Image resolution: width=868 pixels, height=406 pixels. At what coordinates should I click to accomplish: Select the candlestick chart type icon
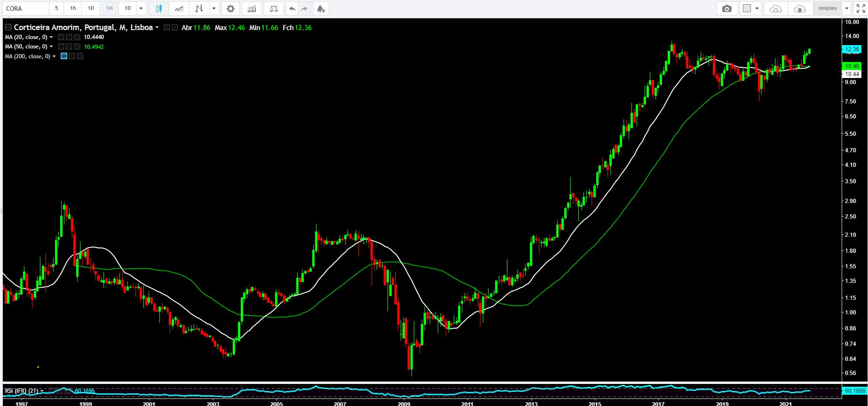point(159,8)
